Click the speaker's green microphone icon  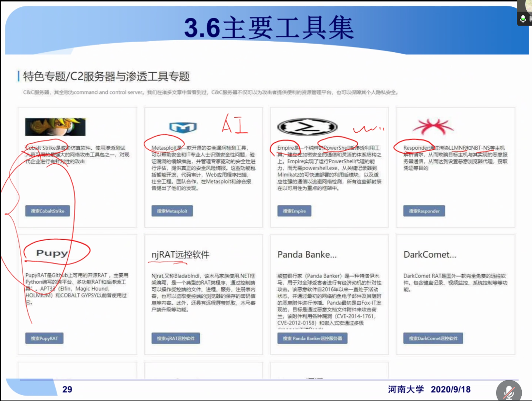tap(523, 19)
